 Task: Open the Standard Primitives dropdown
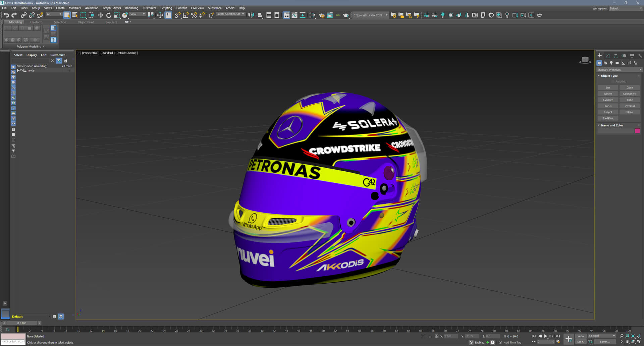pos(619,70)
